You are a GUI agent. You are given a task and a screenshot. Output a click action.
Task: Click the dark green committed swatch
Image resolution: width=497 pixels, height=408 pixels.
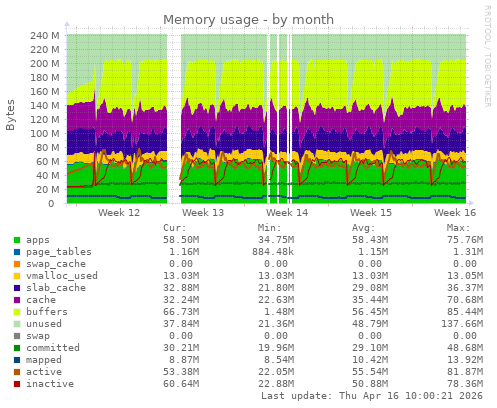[17, 348]
